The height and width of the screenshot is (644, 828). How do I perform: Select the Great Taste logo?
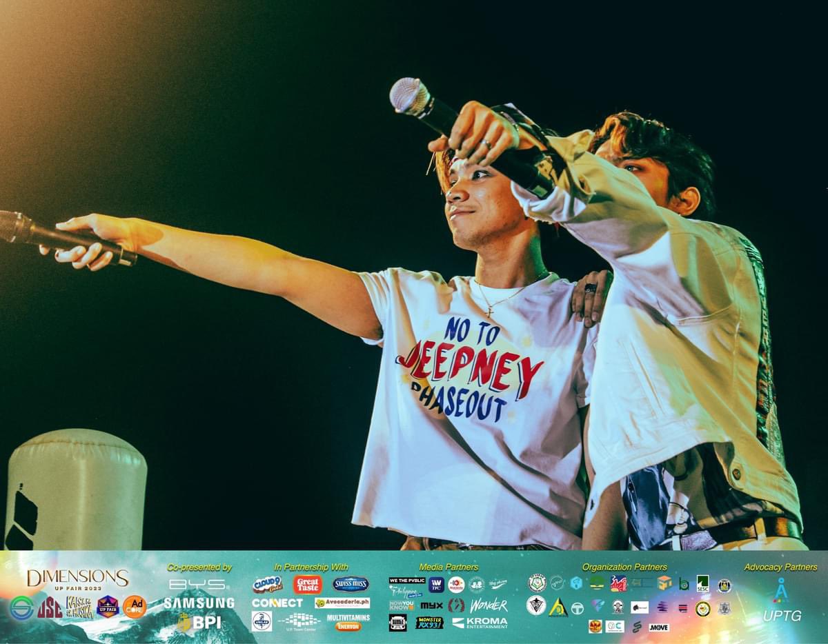(308, 585)
